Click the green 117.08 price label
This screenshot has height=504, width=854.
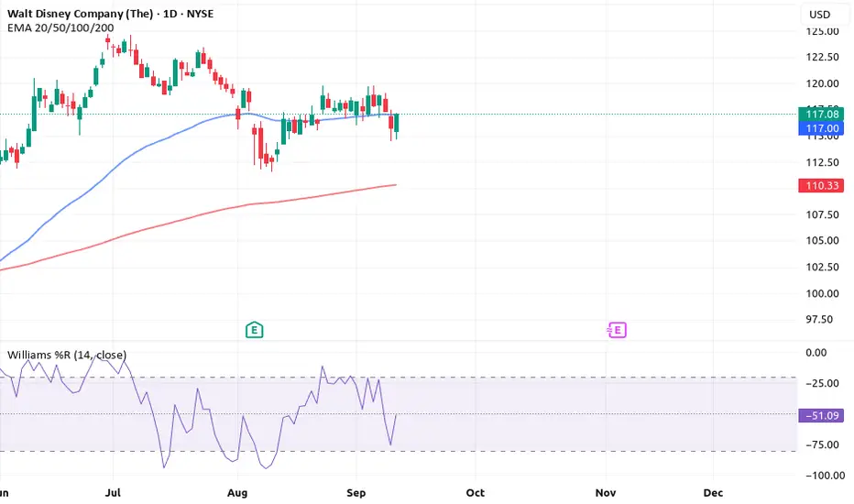(x=821, y=114)
